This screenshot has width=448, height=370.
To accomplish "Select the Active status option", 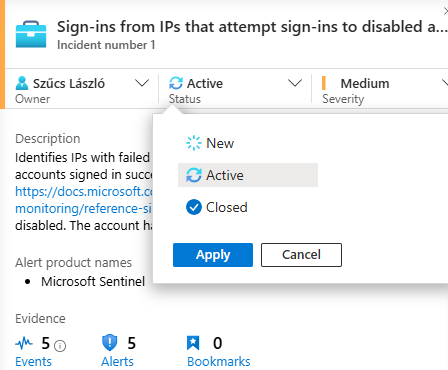I will (x=248, y=175).
